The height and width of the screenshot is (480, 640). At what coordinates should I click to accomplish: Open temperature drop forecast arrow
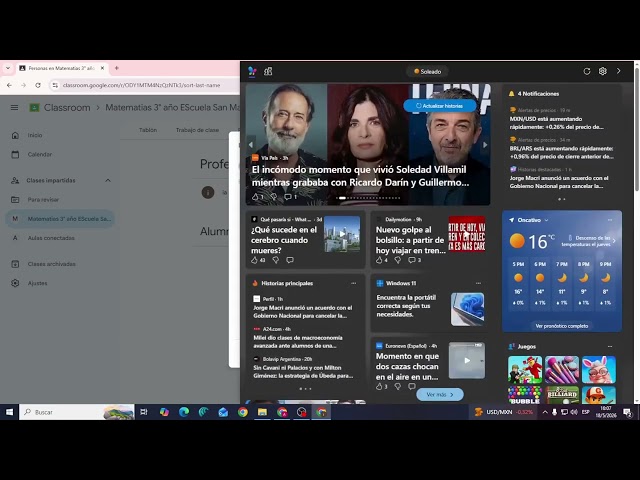[x=614, y=241]
